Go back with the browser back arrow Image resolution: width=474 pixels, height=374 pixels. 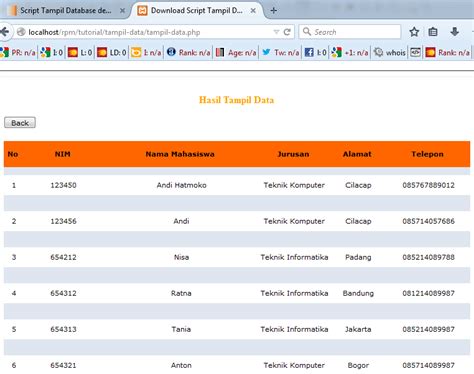[x=4, y=32]
